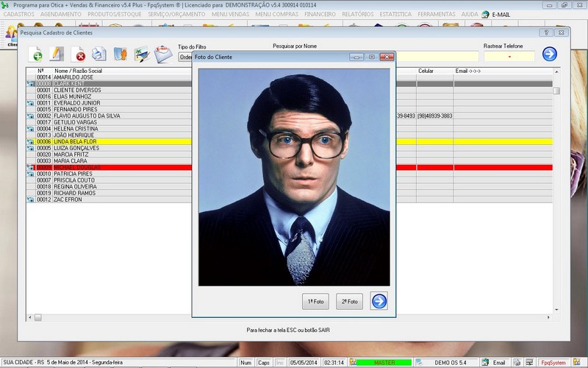The width and height of the screenshot is (588, 368).
Task: Click photo icon beside HELENA CRISTINA row
Action: click(x=30, y=129)
